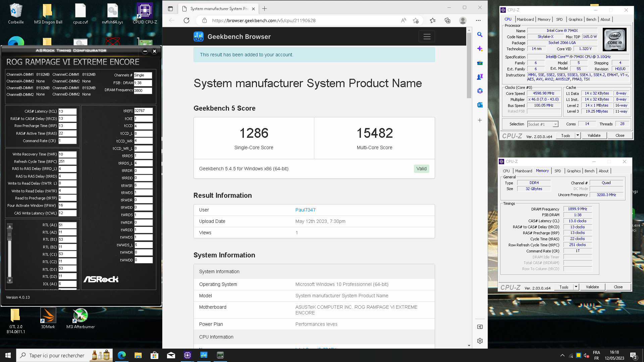This screenshot has width=644, height=362.
Task: Open Tools dropdown arrow in CPU-Z CPU window
Action: point(578,135)
